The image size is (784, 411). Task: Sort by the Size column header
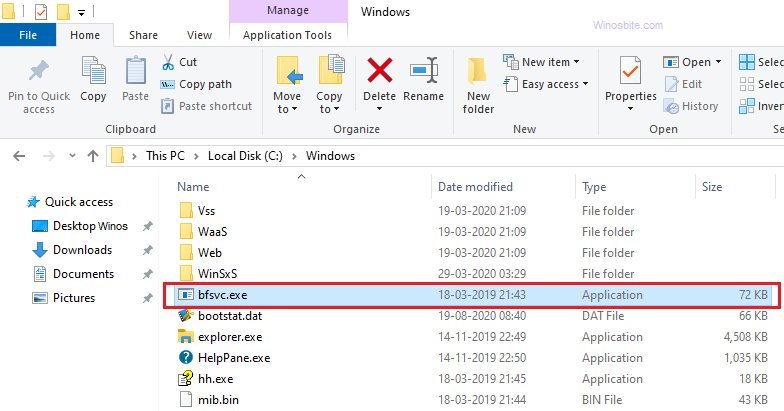(712, 187)
